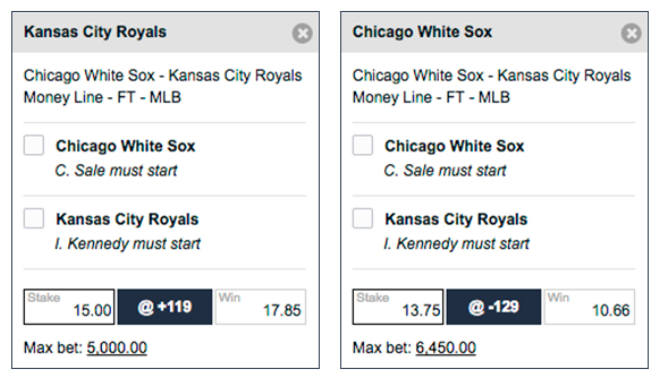Check Chicago White Sox box in Royals slip
The width and height of the screenshot is (657, 378).
34,145
